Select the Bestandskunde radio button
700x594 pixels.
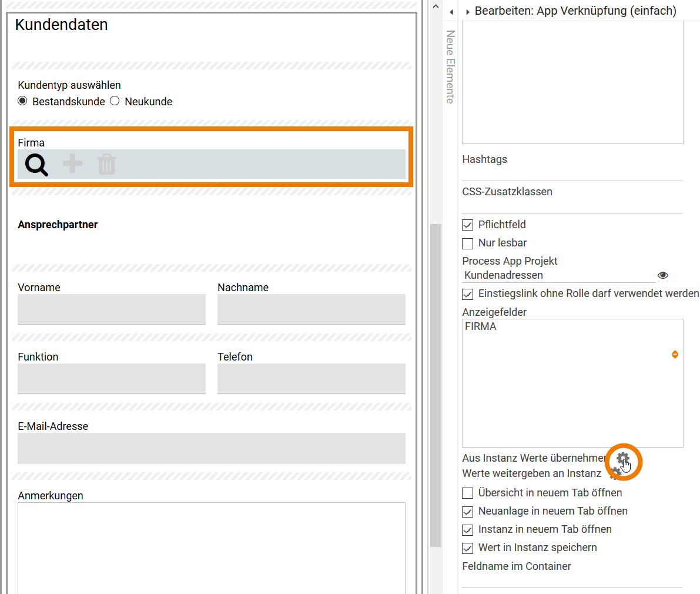(x=22, y=101)
